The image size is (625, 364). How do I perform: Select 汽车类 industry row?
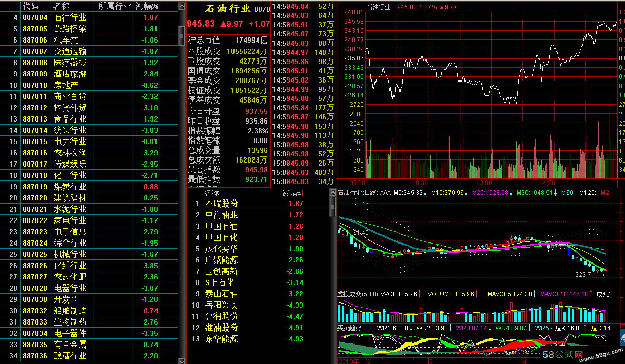pyautogui.click(x=89, y=40)
